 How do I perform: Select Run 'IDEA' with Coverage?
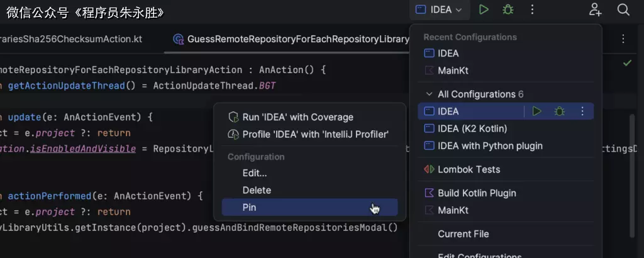click(x=297, y=117)
